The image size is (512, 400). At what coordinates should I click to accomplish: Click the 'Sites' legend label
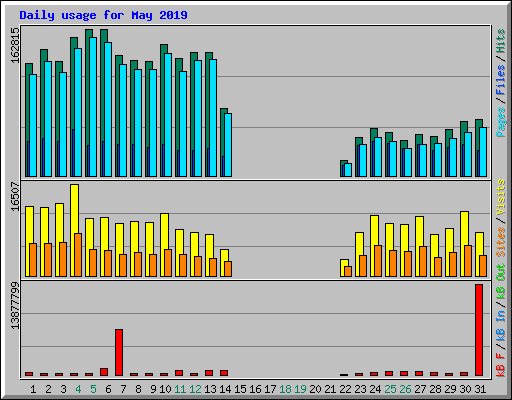(x=501, y=242)
